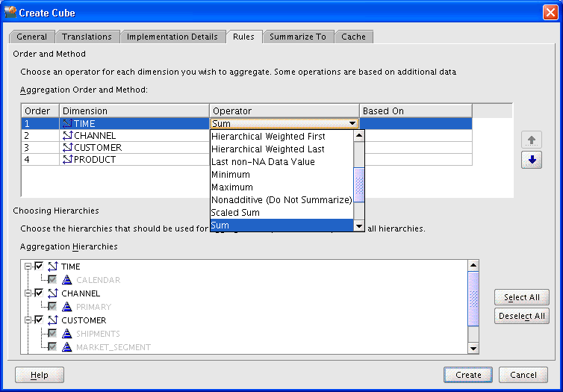Choose Nonadditive (Do Not Summarize) operator

[281, 200]
